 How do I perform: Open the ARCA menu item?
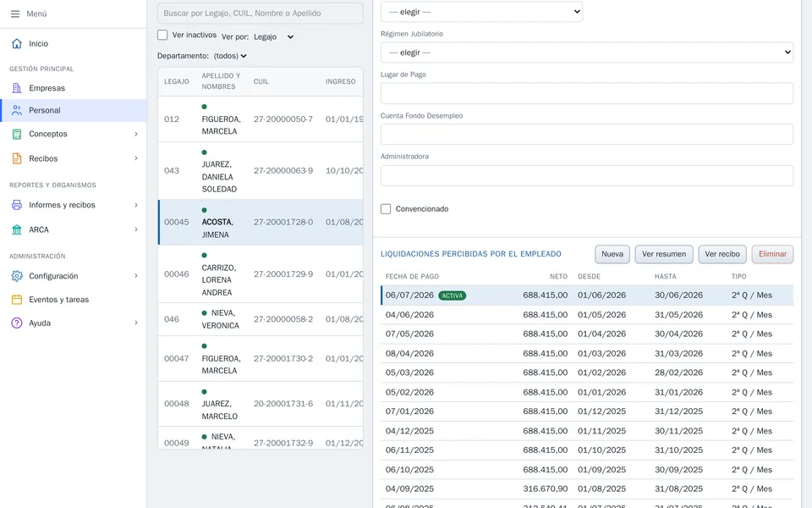coord(73,229)
